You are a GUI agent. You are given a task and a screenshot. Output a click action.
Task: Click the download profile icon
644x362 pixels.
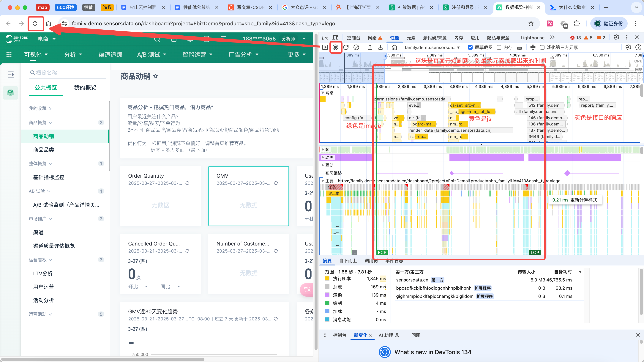pyautogui.click(x=380, y=48)
